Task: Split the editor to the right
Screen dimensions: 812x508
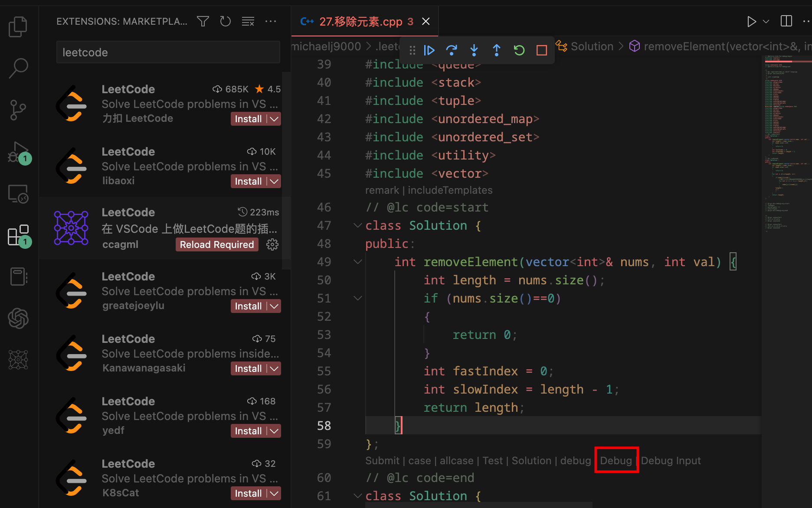Action: click(x=786, y=21)
